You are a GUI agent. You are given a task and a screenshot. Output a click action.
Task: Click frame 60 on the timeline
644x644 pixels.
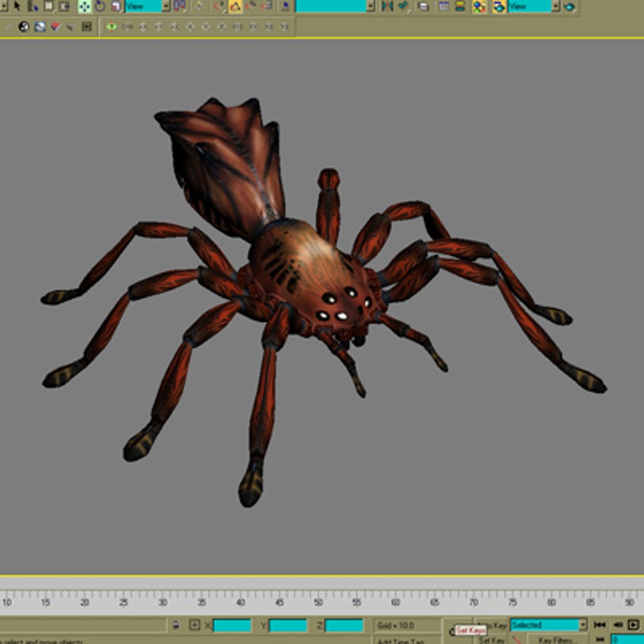click(395, 602)
